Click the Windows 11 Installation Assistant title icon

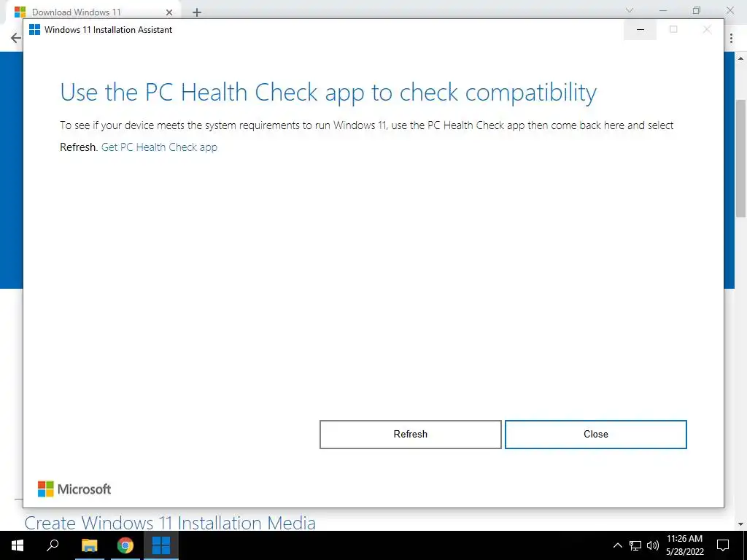point(35,29)
